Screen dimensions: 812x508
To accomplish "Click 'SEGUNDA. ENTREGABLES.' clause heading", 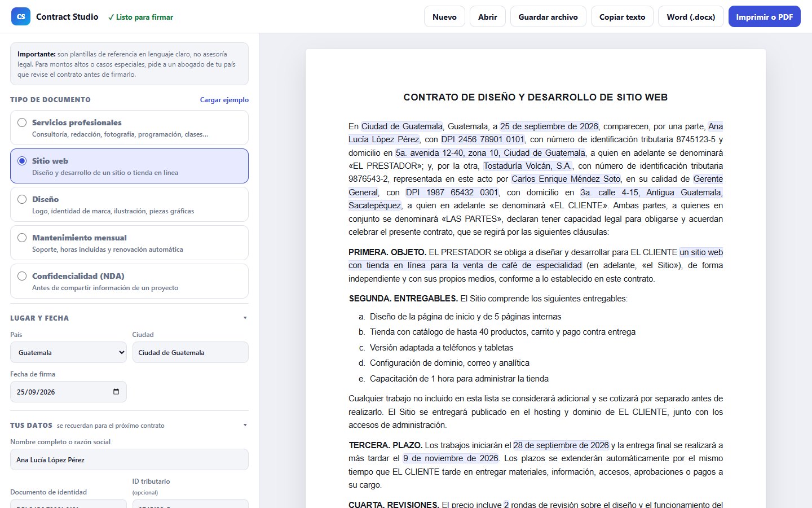I will tap(403, 299).
